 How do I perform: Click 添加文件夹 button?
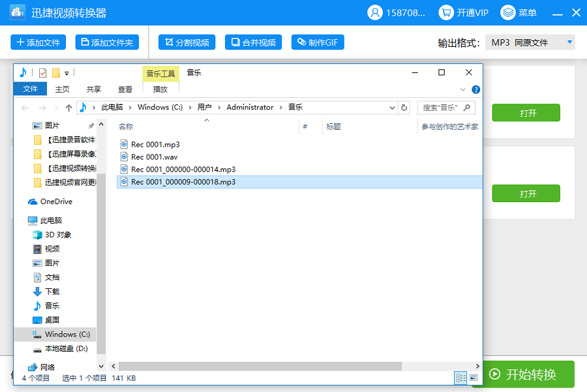(x=107, y=42)
